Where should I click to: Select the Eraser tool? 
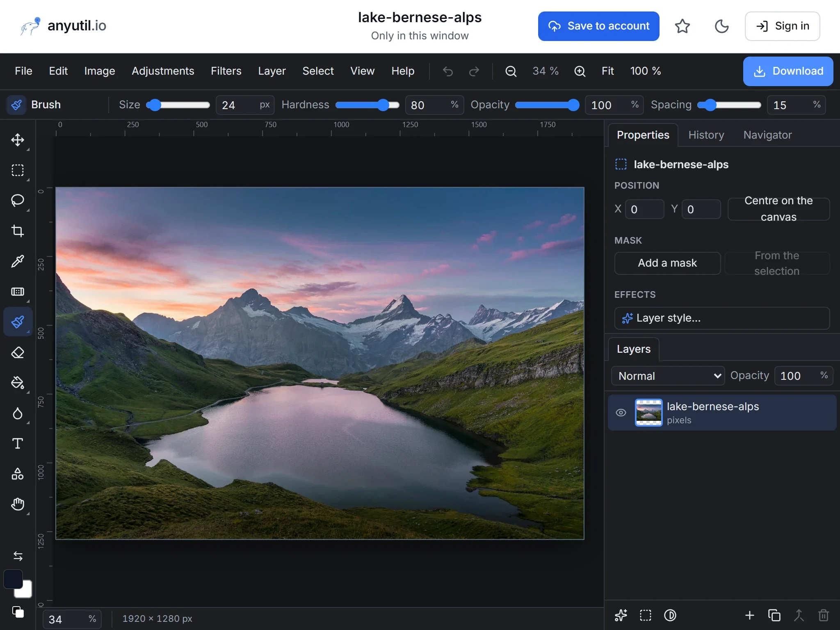coord(18,352)
